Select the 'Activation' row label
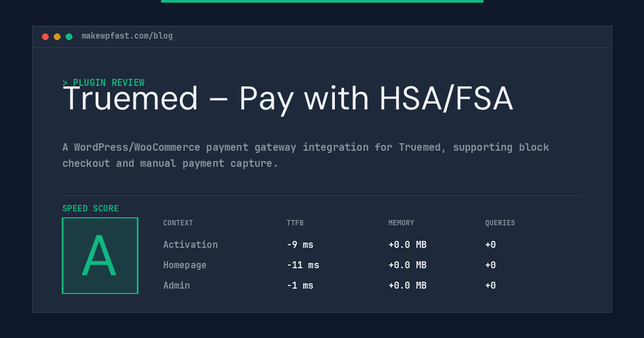The width and height of the screenshot is (644, 338). [191, 245]
